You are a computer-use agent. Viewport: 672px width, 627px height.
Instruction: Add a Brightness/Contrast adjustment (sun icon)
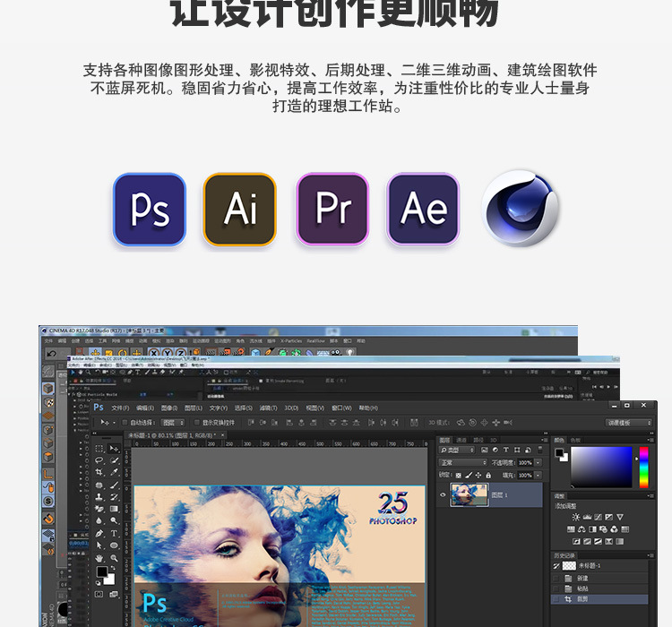coord(575,518)
